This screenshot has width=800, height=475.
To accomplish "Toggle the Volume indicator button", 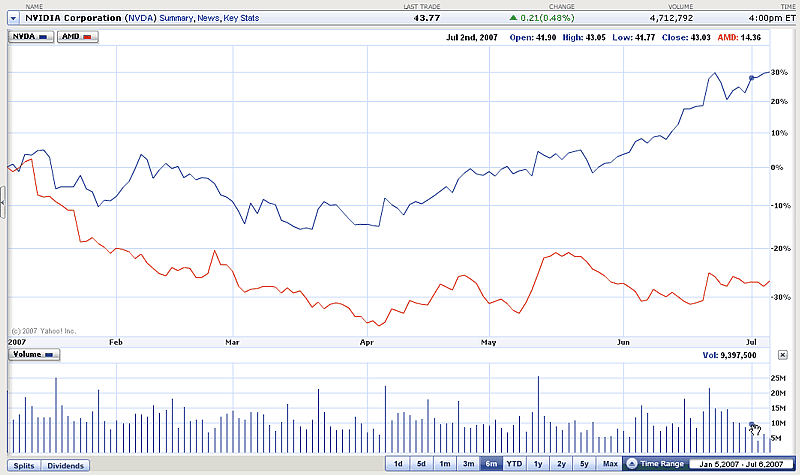I will pos(34,355).
